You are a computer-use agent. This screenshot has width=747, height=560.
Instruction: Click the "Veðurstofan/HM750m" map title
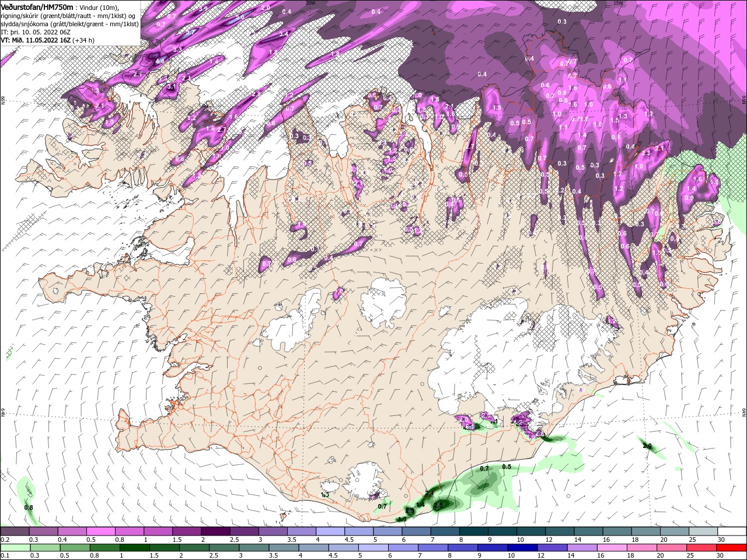click(37, 6)
